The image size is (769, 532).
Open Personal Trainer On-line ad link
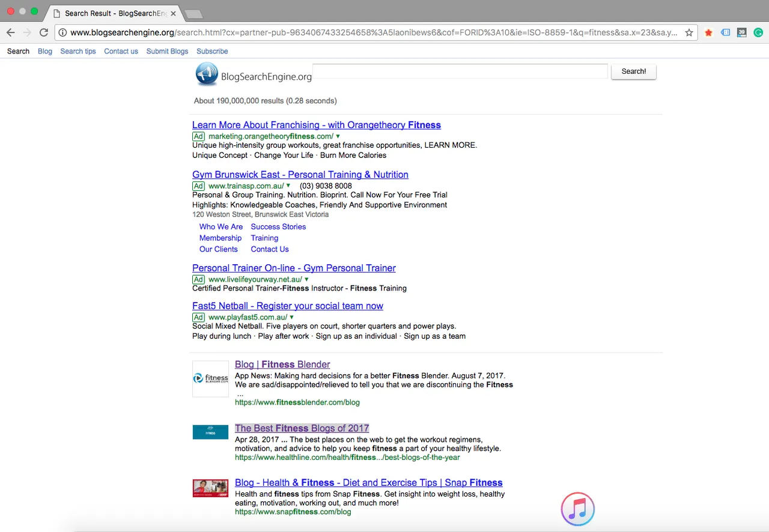point(294,268)
